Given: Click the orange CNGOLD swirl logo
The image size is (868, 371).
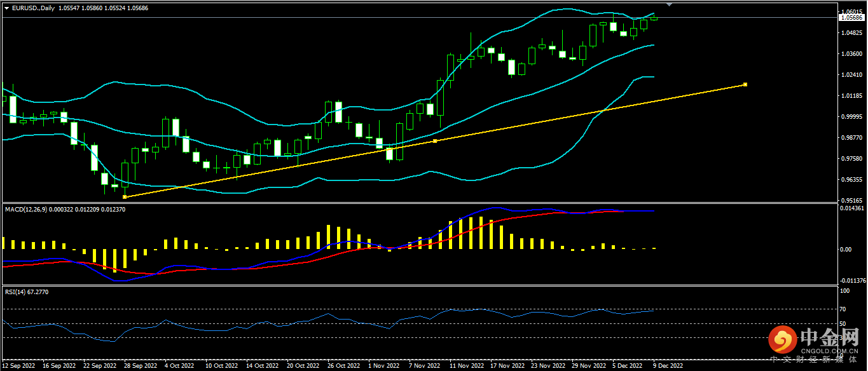Looking at the screenshot, I should click(x=782, y=341).
